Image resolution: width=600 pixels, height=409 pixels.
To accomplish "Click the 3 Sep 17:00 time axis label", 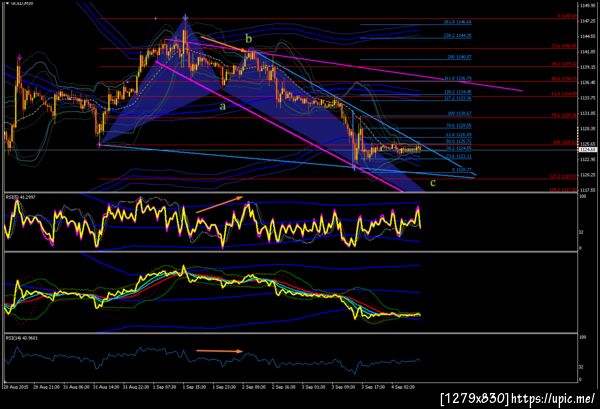I will pyautogui.click(x=373, y=387).
